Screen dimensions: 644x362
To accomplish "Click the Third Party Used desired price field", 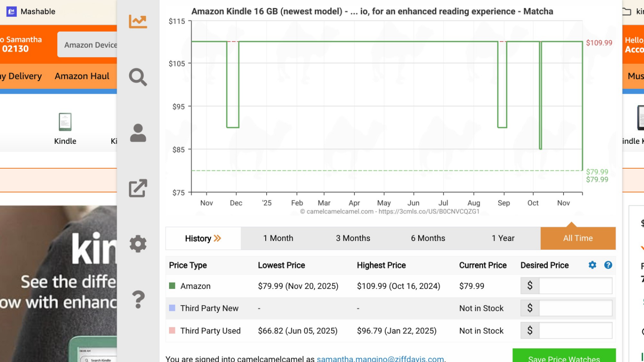I will (x=575, y=330).
